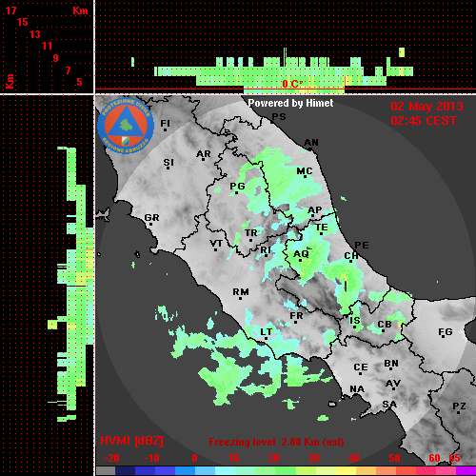Click the magenta 65 dBZ color swatch

click(466, 471)
